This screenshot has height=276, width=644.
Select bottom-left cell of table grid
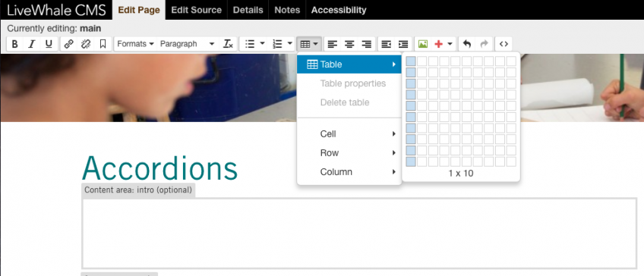(x=411, y=162)
